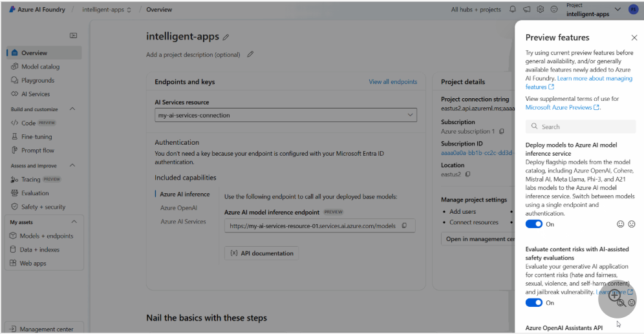Collapse the Build and customize section
Viewport: 644px width, 334px height.
click(x=72, y=109)
